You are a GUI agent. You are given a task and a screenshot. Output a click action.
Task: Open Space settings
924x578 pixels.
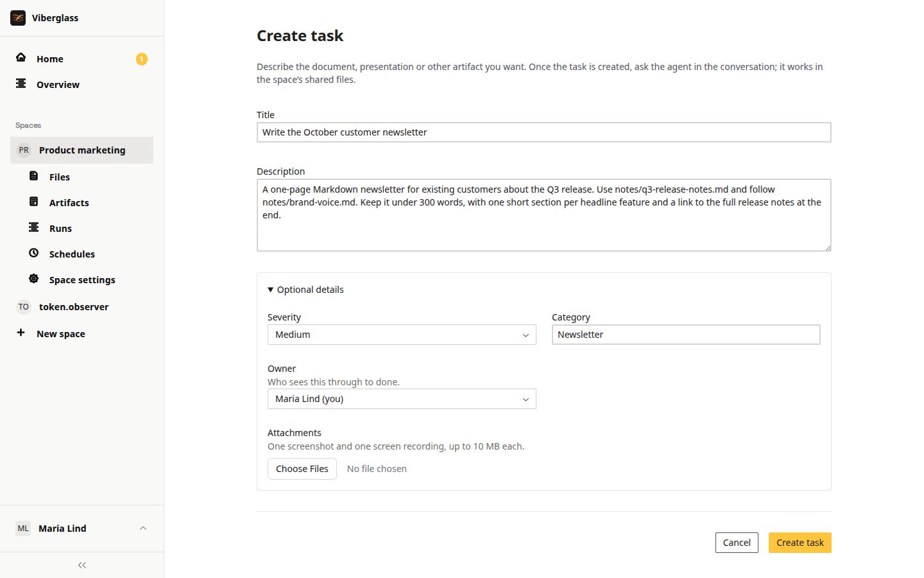tap(81, 280)
